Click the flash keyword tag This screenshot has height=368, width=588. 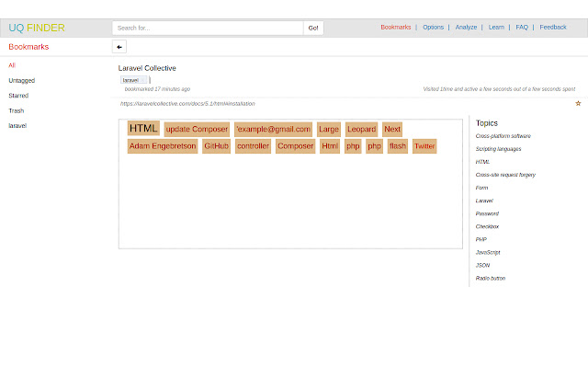pos(398,146)
